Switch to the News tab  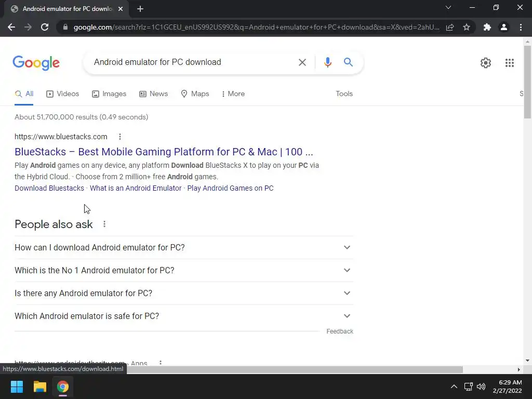154,94
